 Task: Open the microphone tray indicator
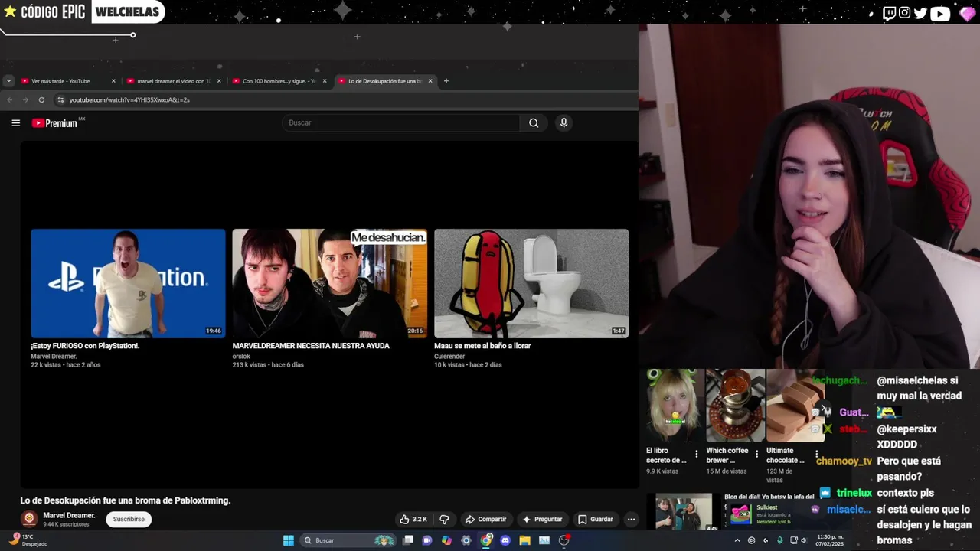point(780,540)
